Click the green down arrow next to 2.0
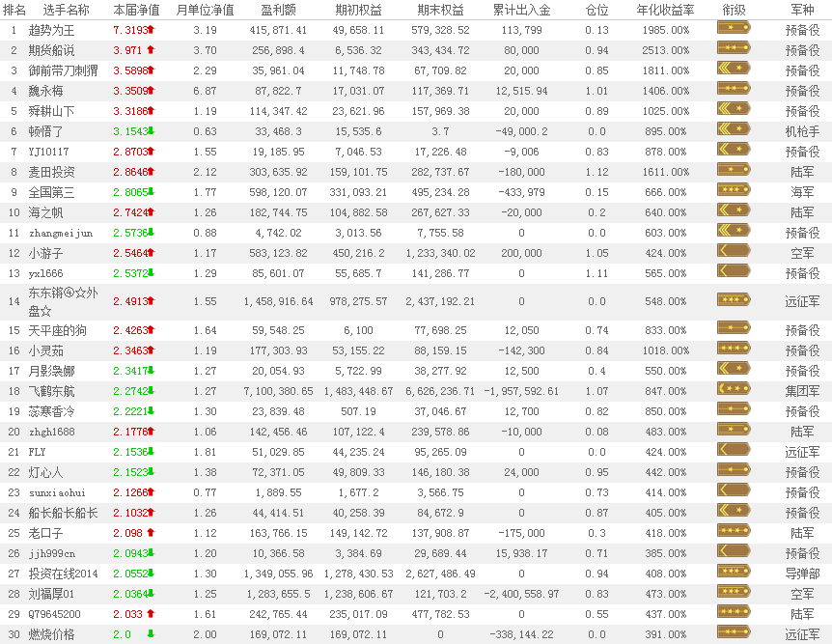 point(151,634)
